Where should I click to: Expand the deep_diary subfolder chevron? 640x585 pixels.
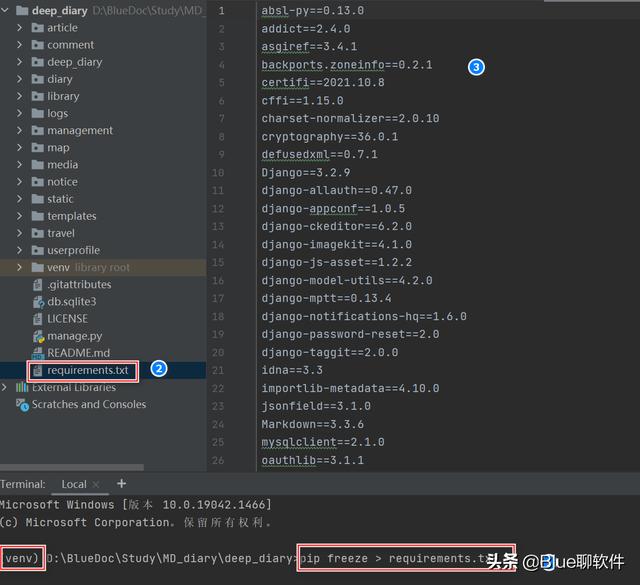tap(19, 62)
